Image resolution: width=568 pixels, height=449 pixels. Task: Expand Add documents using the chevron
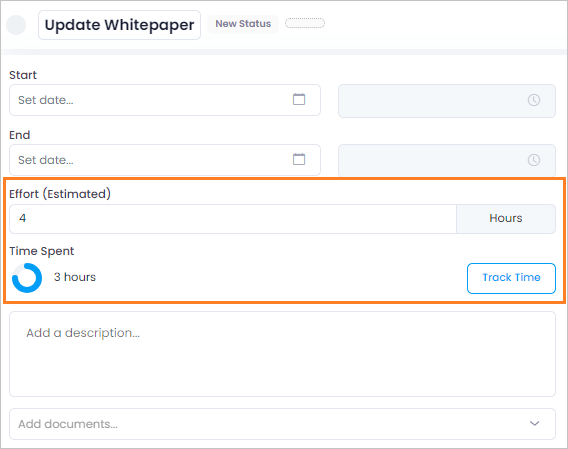[x=534, y=424]
